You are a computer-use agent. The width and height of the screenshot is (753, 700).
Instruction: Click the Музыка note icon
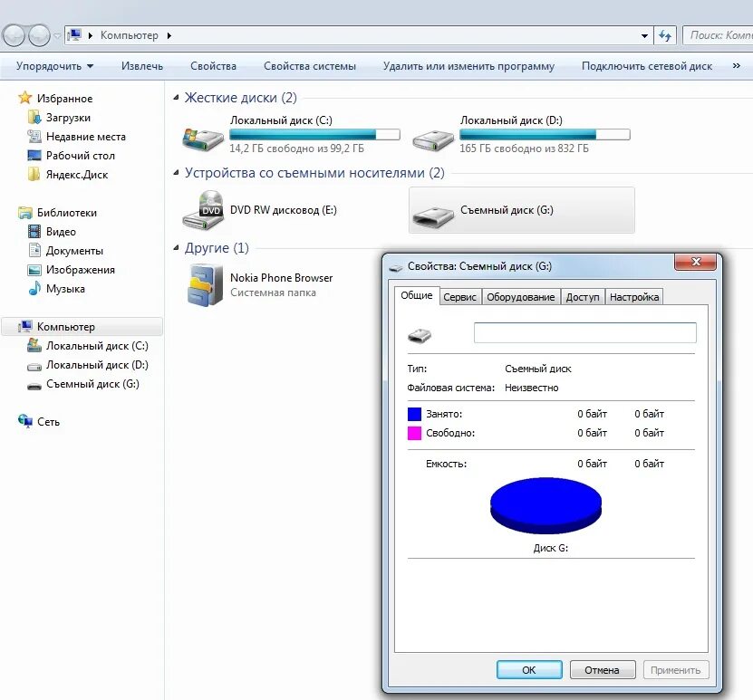(34, 288)
